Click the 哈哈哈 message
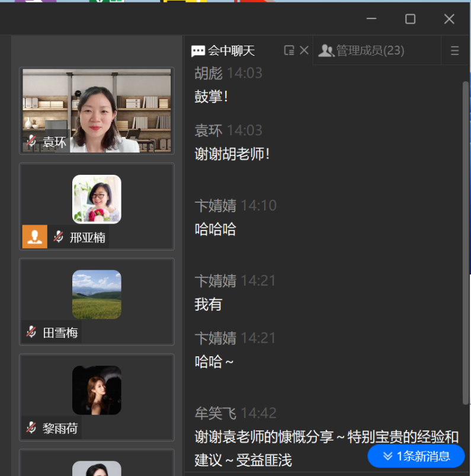 coord(216,229)
